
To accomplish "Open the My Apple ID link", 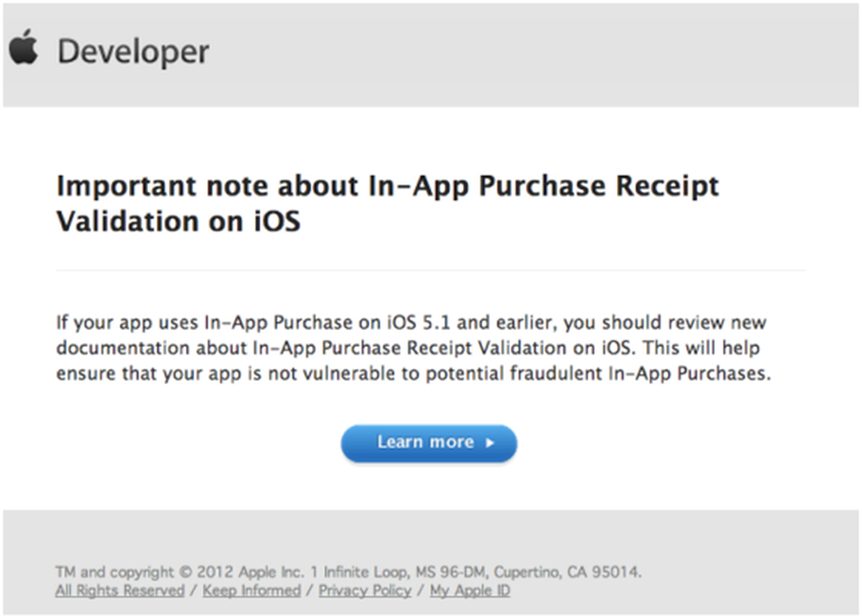I will point(469,591).
